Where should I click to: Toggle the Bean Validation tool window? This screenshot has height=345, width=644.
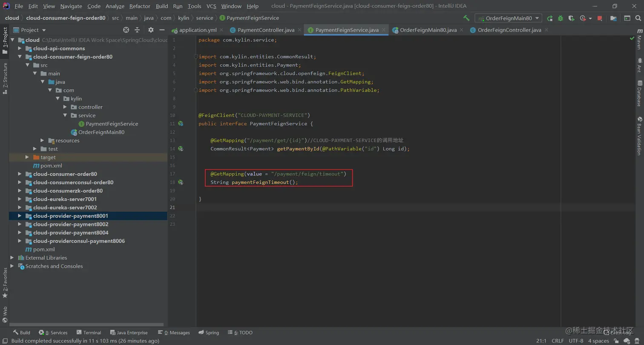coord(639,136)
